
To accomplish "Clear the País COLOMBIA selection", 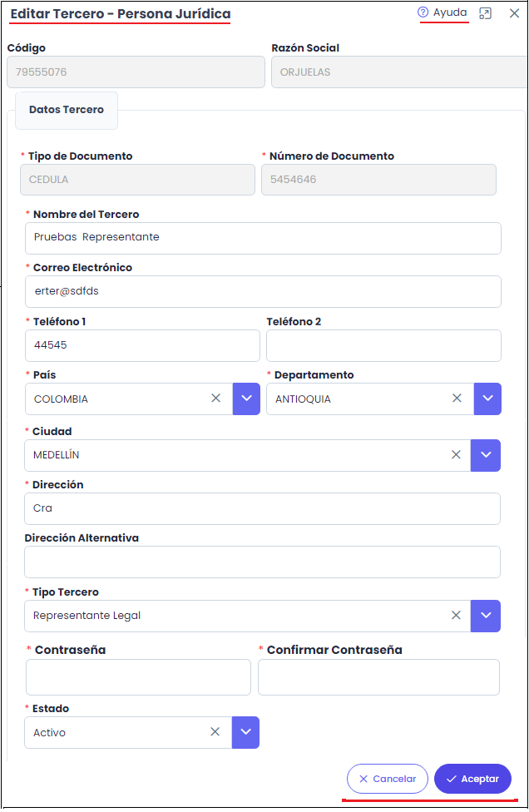I will tap(216, 399).
